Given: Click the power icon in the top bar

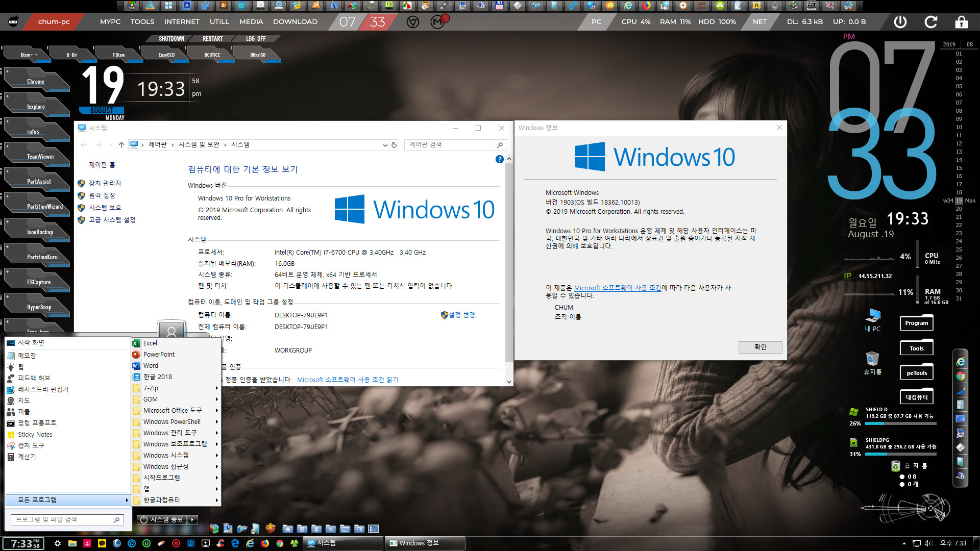Looking at the screenshot, I should (x=900, y=22).
